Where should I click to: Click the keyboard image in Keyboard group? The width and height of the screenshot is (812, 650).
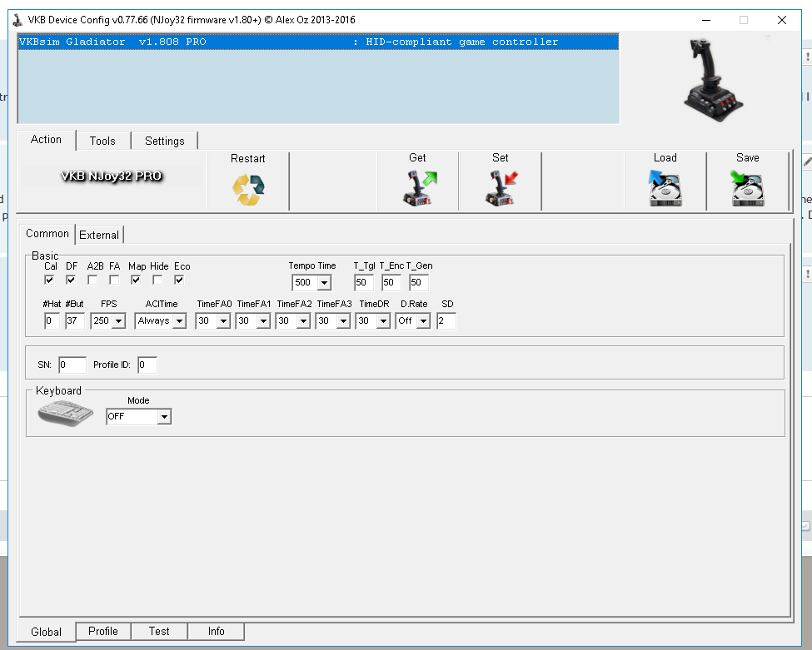coord(65,413)
